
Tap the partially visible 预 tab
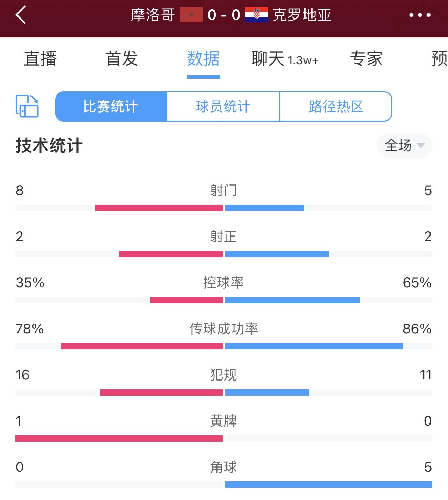(x=440, y=59)
